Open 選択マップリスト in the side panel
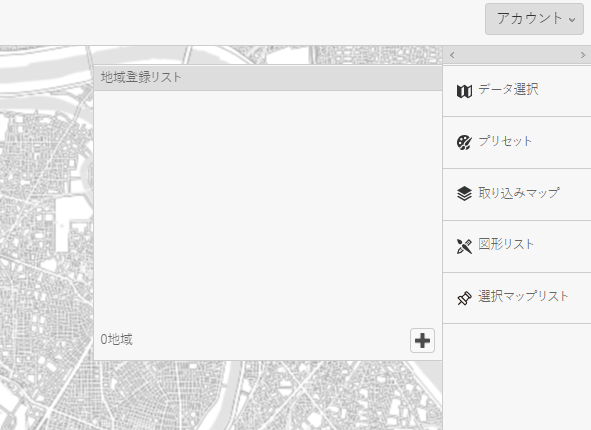Viewport: 591px width, 430px height. click(517, 298)
